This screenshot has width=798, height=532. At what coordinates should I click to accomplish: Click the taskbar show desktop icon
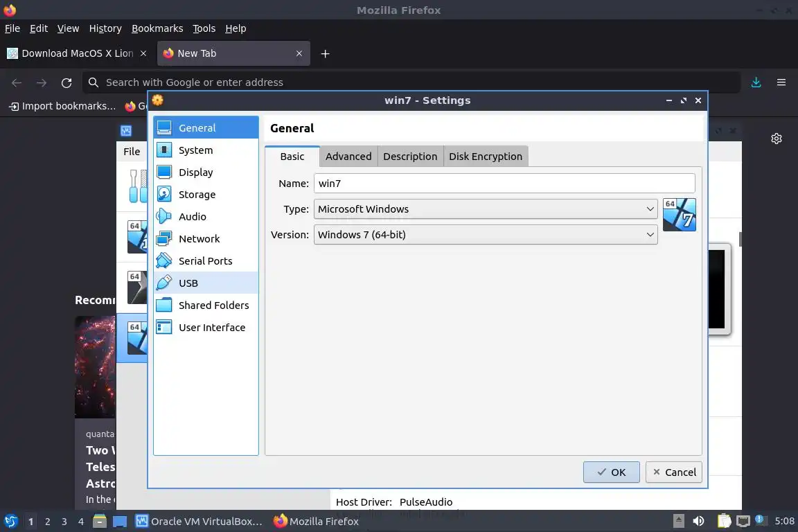click(x=120, y=522)
